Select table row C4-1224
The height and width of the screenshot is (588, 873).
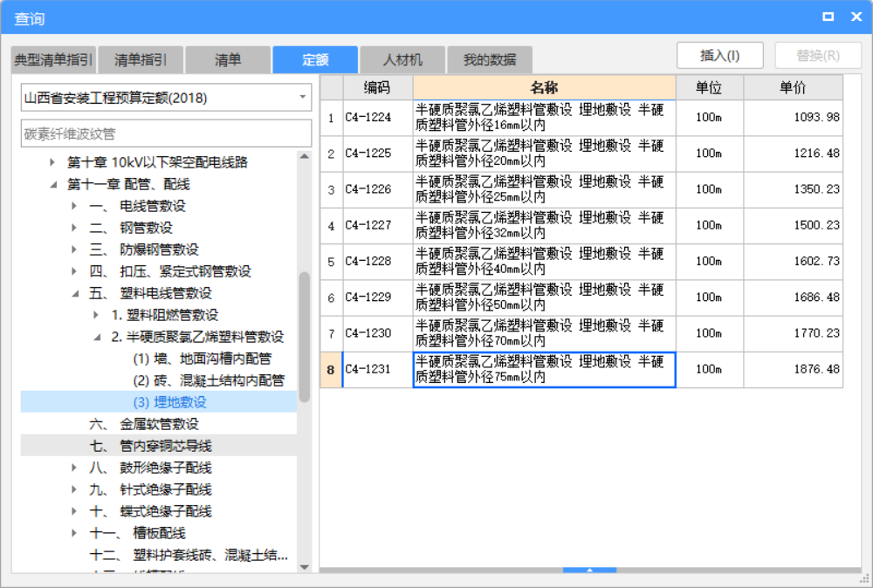[x=541, y=117]
